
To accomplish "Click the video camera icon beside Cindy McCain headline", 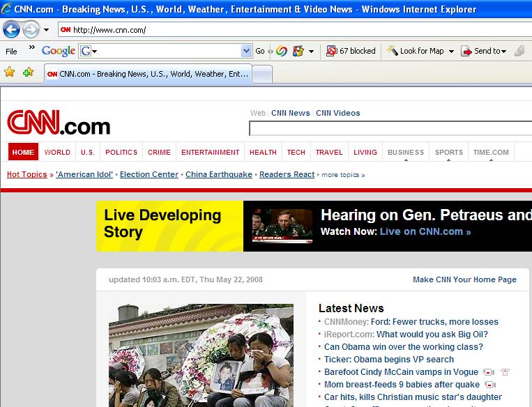I will 489,372.
